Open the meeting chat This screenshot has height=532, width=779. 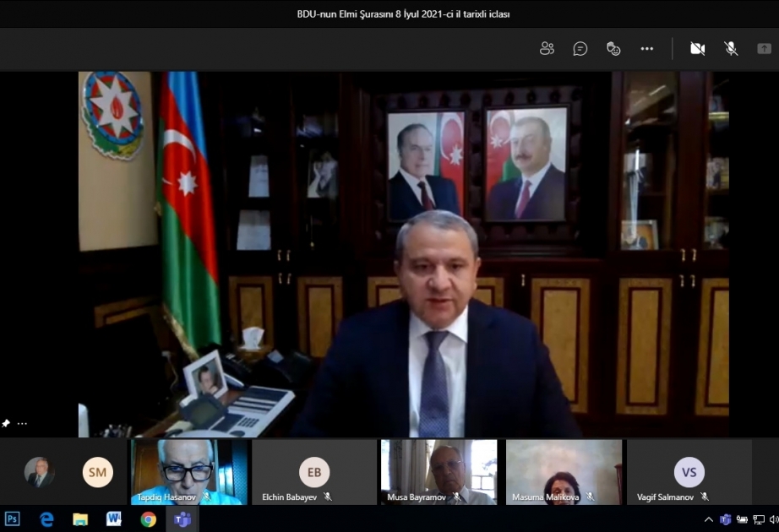pyautogui.click(x=580, y=48)
